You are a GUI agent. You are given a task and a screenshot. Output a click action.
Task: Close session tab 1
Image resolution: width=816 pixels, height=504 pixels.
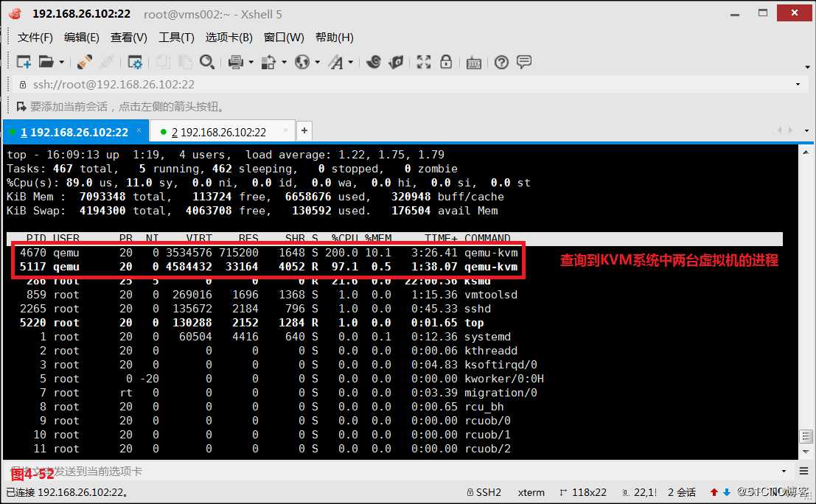pyautogui.click(x=139, y=130)
